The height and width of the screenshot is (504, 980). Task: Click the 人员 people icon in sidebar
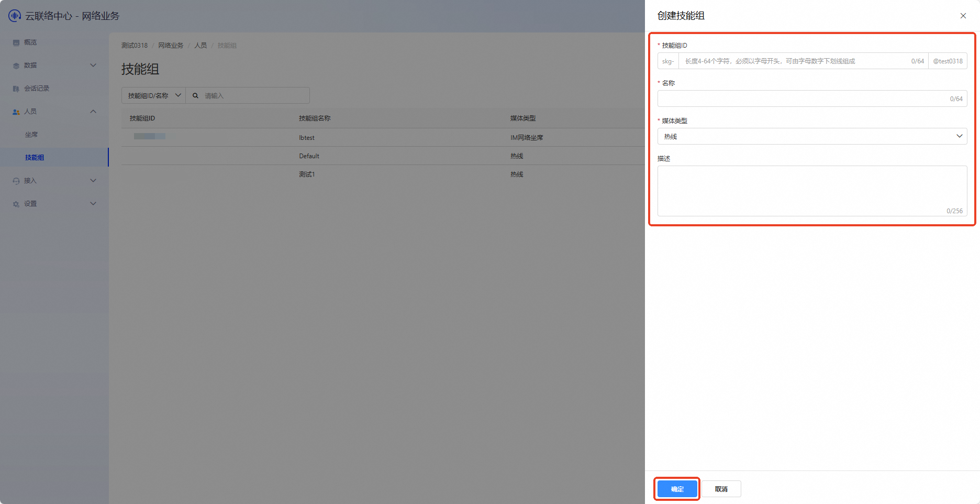point(16,112)
